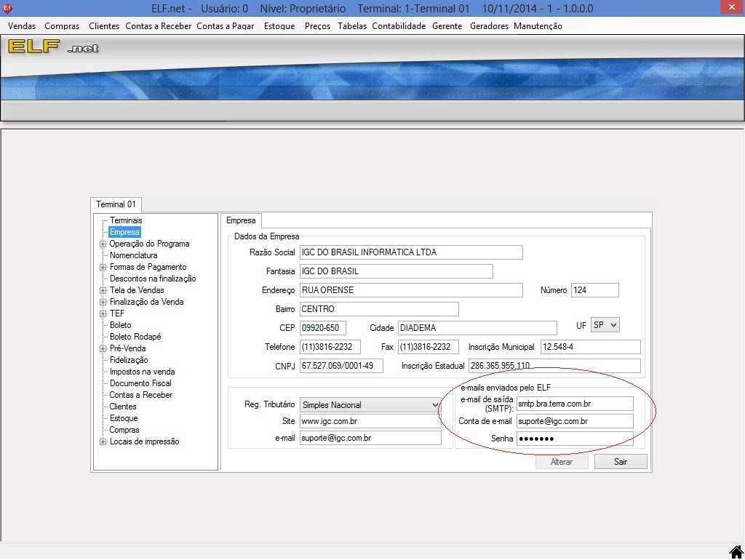The width and height of the screenshot is (745, 560).
Task: Click the Bairro field
Action: click(x=379, y=309)
